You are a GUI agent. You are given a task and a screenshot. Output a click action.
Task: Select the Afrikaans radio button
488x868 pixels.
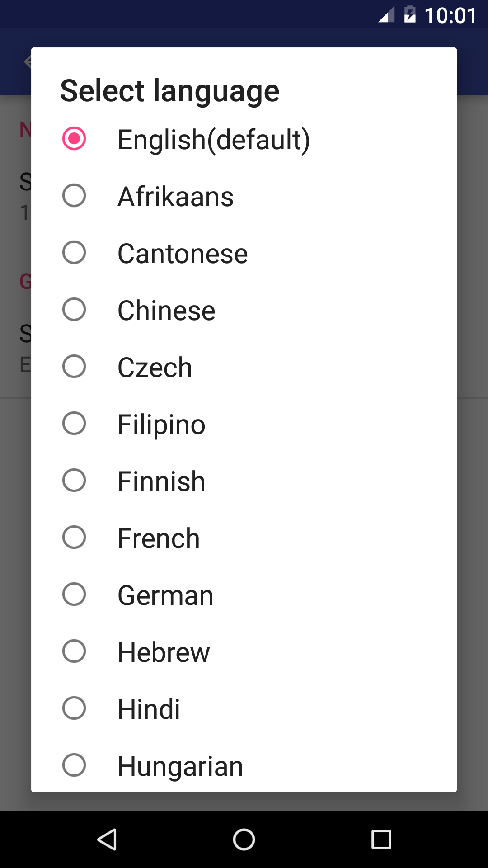pos(74,195)
